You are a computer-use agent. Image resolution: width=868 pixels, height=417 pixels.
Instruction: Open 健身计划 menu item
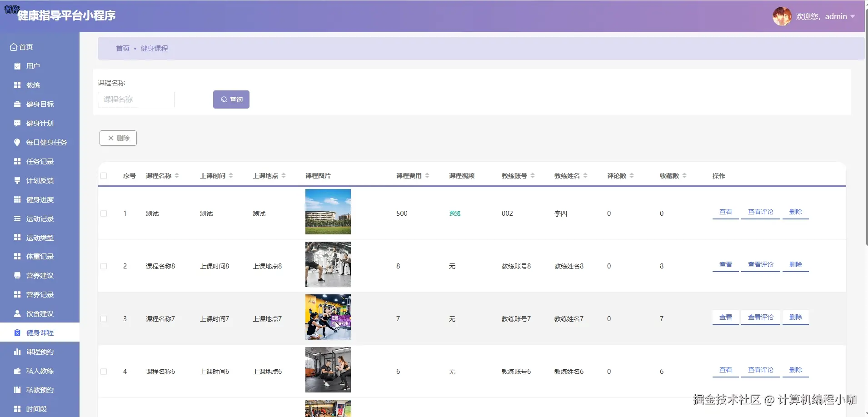(x=40, y=124)
